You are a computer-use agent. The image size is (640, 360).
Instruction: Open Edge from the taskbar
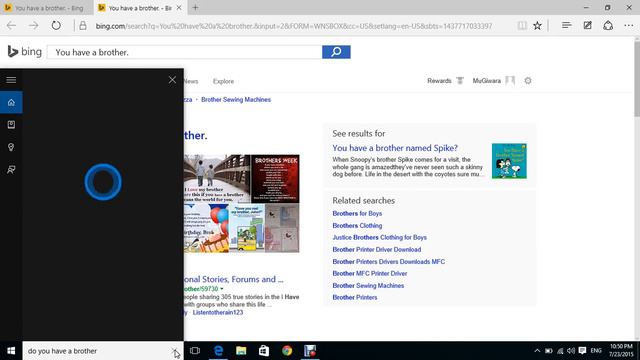pos(218,351)
